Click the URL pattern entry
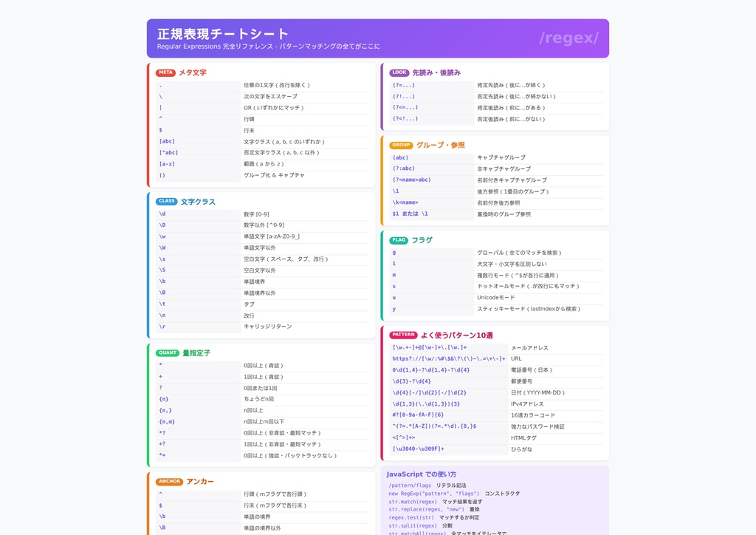Viewport: 756px width, 535px height. (495, 358)
